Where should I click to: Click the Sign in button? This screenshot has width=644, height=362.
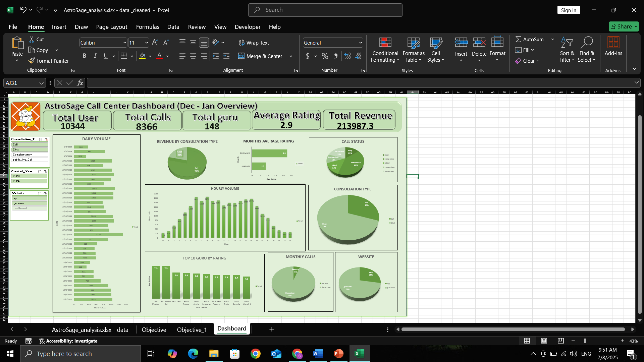569,10
